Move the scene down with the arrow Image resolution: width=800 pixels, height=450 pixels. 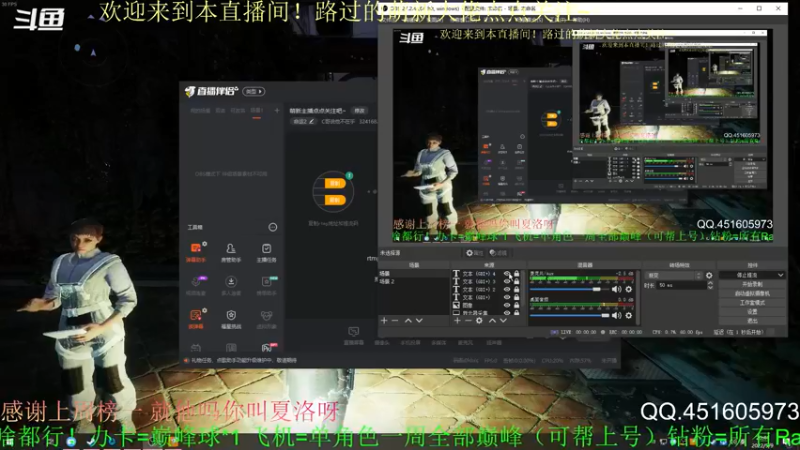point(419,321)
